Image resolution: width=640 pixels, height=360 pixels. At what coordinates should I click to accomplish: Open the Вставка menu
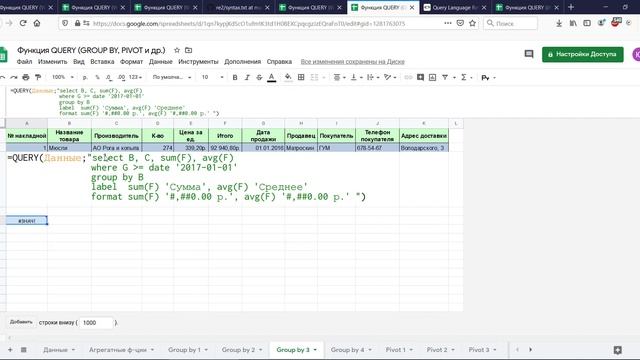(102, 62)
